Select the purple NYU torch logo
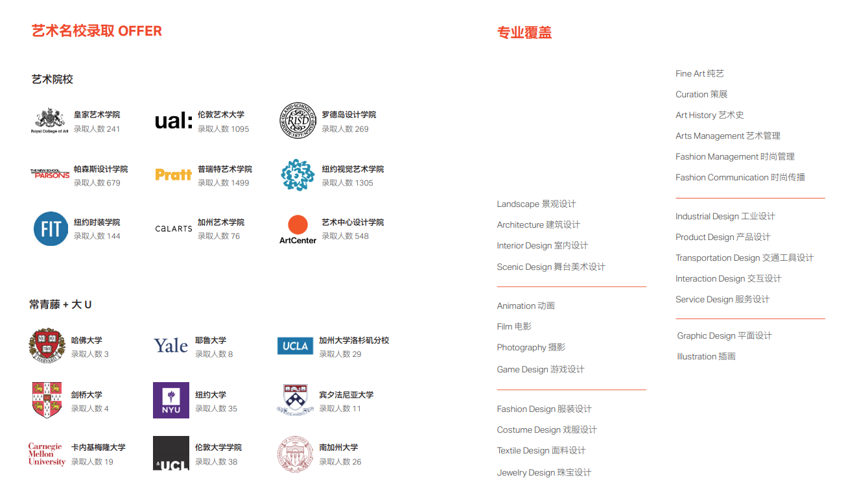This screenshot has width=868, height=495. tap(171, 400)
